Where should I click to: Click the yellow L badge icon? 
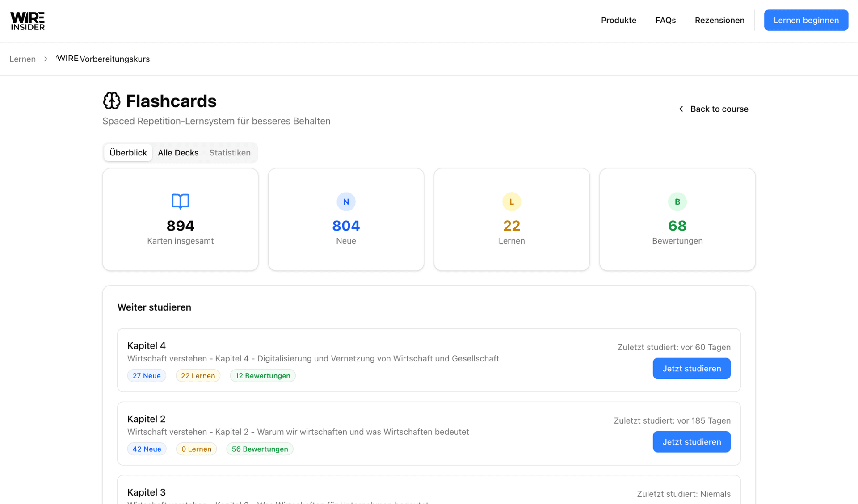pyautogui.click(x=512, y=202)
